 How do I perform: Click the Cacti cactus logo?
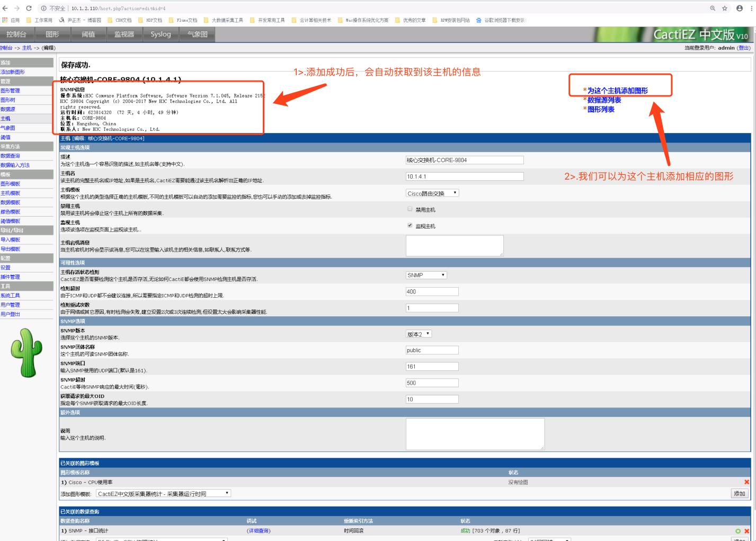click(x=26, y=352)
